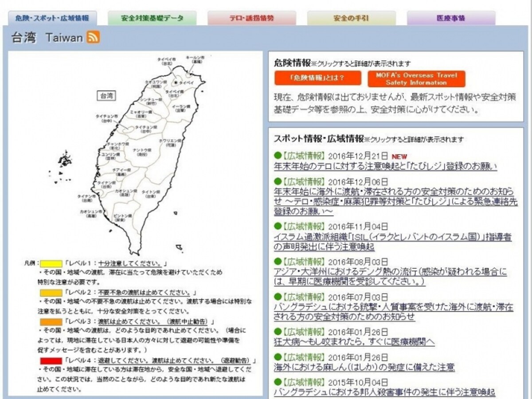532x399 pixels.
Task: Click the 危険情報 section heading
Action: pos(293,63)
